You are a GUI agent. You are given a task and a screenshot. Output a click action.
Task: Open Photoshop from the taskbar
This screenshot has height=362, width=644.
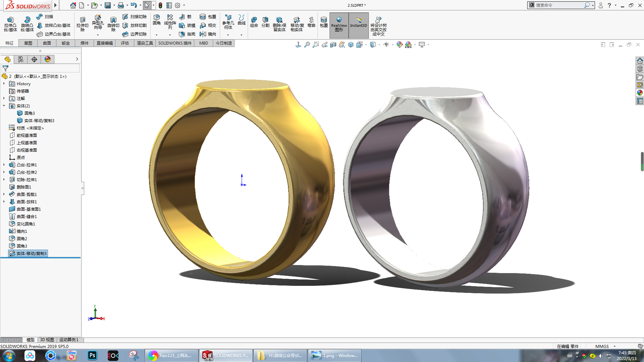pos(92,355)
